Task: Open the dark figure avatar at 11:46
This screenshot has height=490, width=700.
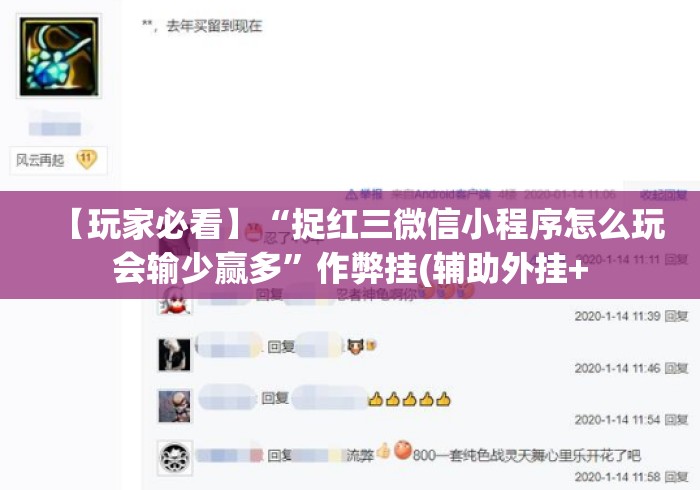Action: point(175,355)
